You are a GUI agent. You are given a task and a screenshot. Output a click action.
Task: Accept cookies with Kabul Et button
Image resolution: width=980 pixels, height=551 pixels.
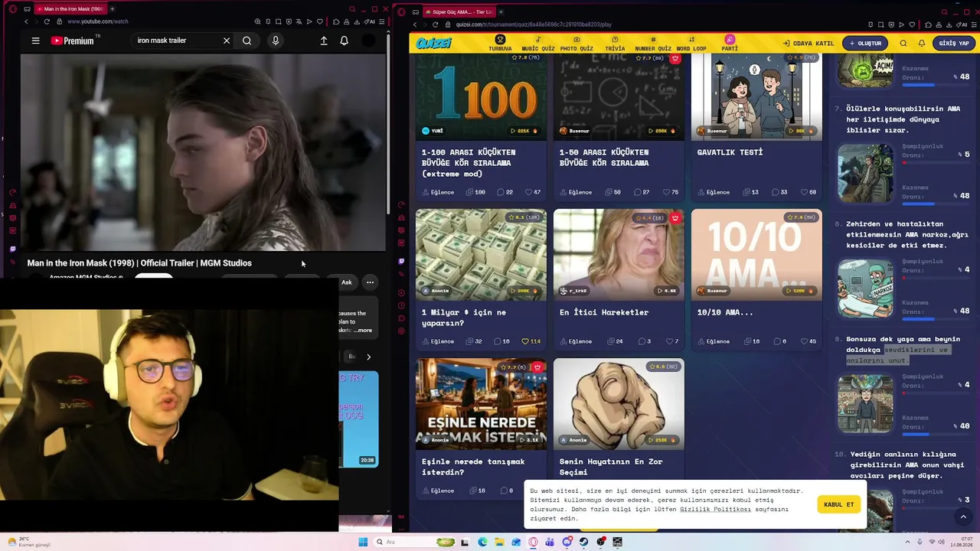tap(838, 504)
